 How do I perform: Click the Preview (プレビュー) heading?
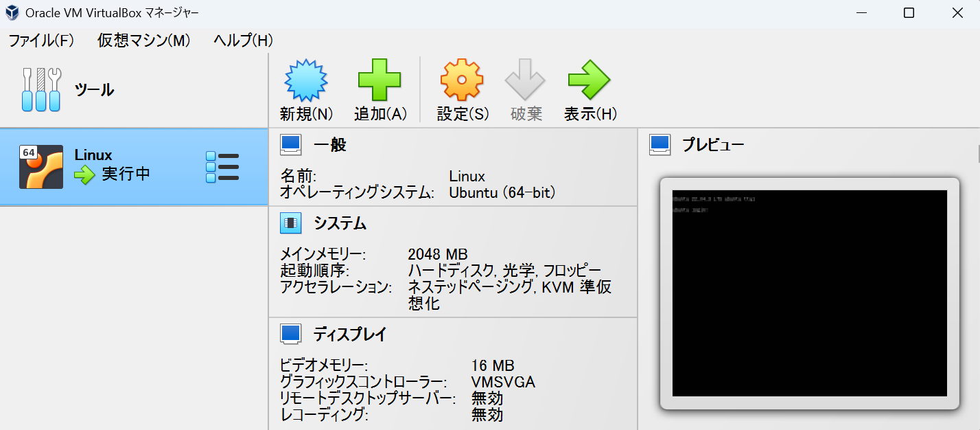tap(713, 145)
